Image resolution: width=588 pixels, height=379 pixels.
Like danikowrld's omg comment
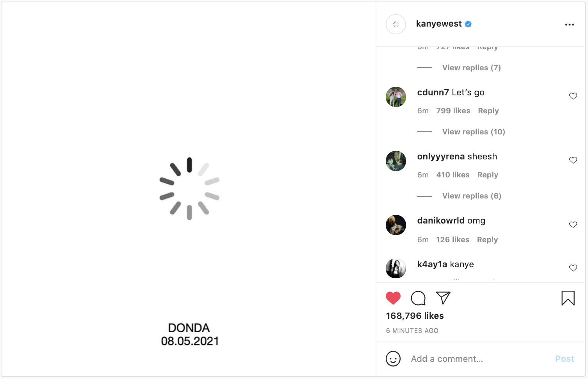pyautogui.click(x=573, y=225)
